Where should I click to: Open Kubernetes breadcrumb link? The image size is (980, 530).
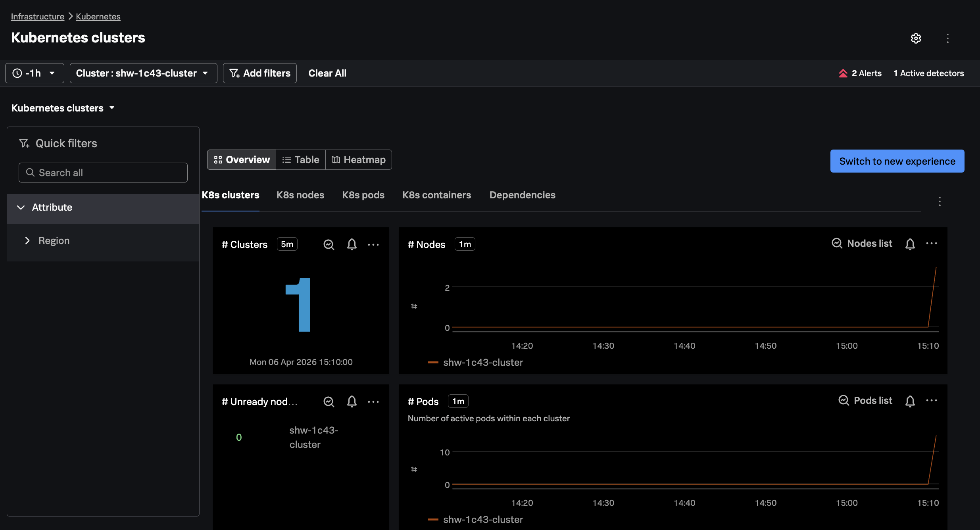[98, 16]
